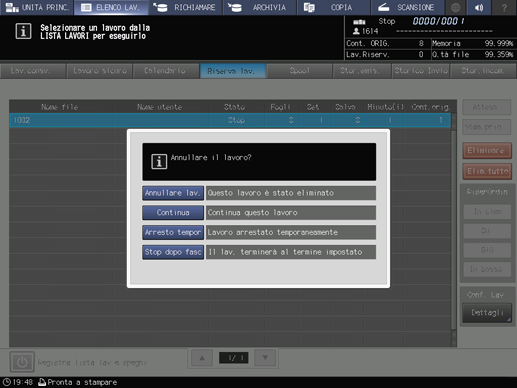Screen dimensions: 517x388
Task: Select Stop dopo fasc option
Action: [173, 252]
